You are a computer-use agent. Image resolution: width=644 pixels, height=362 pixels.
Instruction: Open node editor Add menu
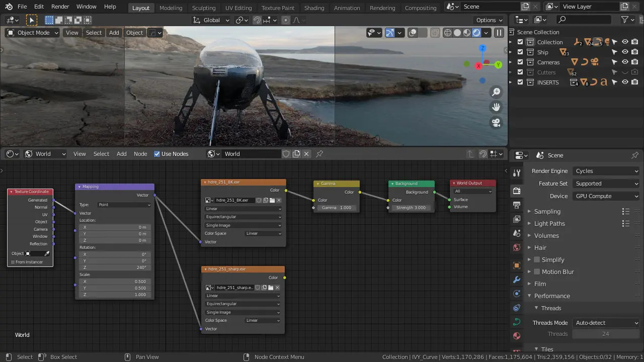click(x=122, y=154)
